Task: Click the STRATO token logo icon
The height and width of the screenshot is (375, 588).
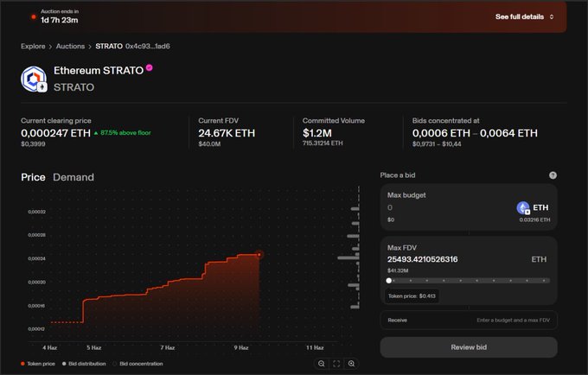Action: pyautogui.click(x=34, y=79)
